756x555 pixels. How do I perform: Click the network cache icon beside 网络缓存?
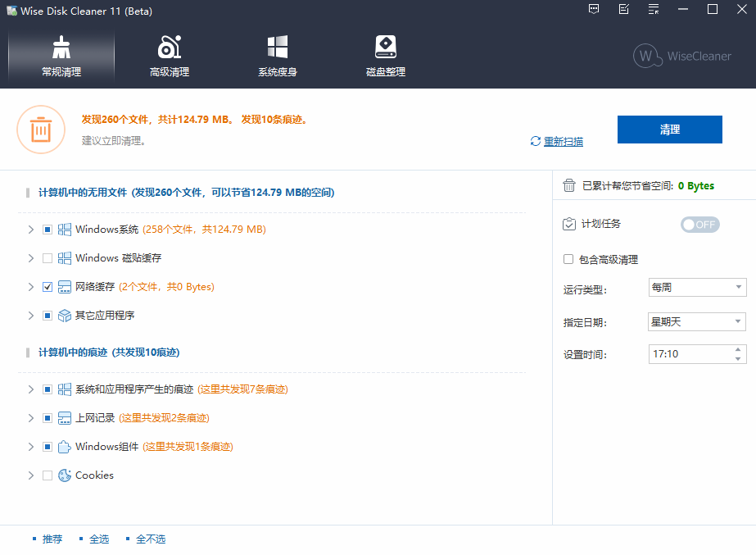pyautogui.click(x=64, y=286)
